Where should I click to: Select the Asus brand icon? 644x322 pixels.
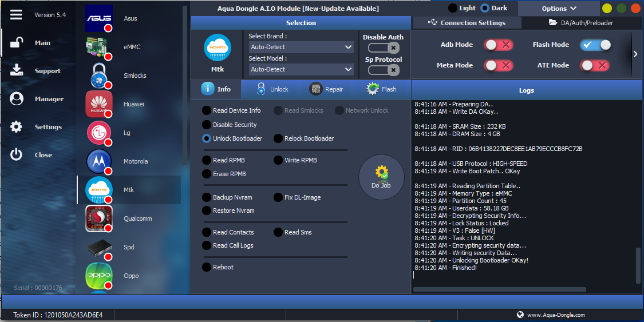click(x=99, y=18)
